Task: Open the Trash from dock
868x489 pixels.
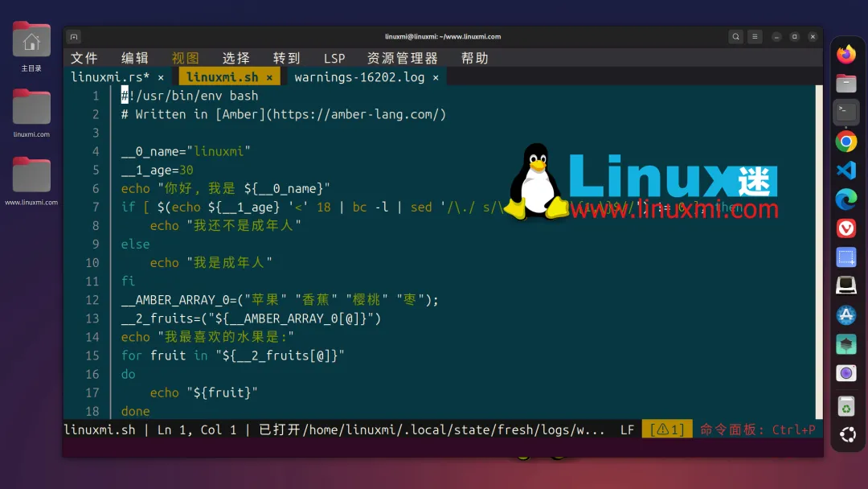Action: click(845, 407)
